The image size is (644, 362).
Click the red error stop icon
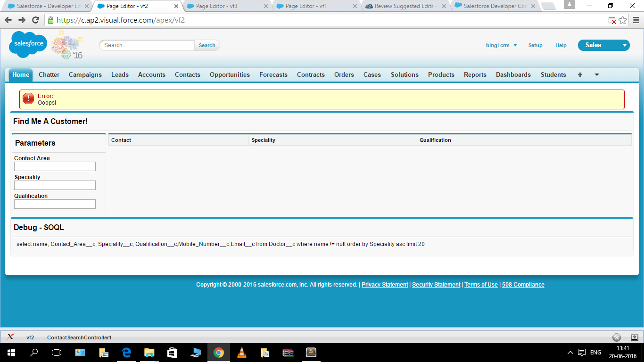point(28,99)
